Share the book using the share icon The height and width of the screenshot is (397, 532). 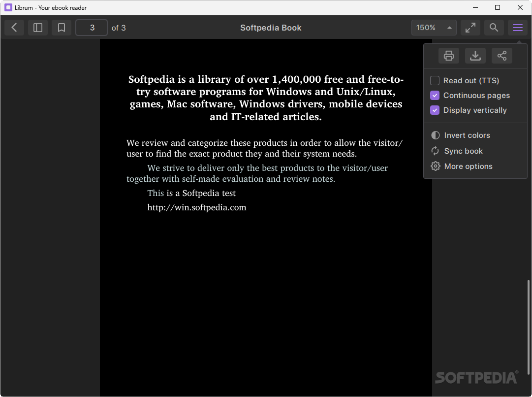[x=502, y=56]
